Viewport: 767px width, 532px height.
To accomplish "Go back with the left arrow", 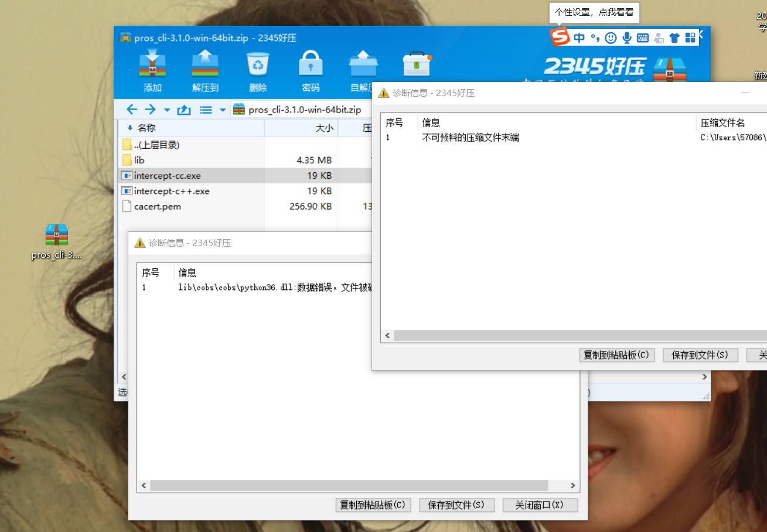I will [x=132, y=110].
